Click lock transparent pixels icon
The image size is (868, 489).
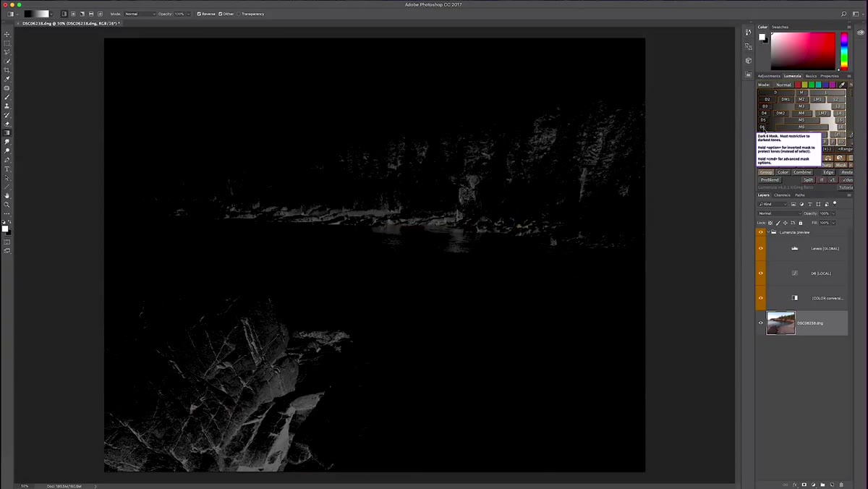pos(770,223)
